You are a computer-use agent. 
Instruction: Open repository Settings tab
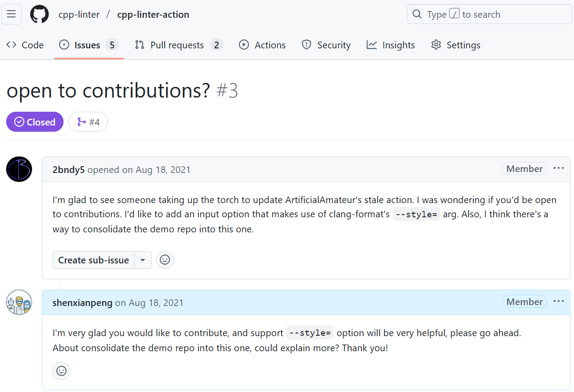pyautogui.click(x=455, y=45)
